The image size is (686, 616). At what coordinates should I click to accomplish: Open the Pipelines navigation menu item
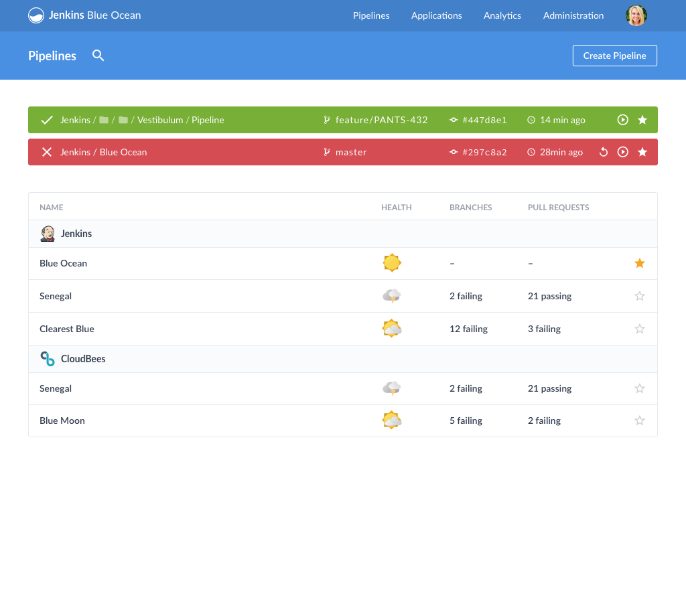click(x=371, y=15)
